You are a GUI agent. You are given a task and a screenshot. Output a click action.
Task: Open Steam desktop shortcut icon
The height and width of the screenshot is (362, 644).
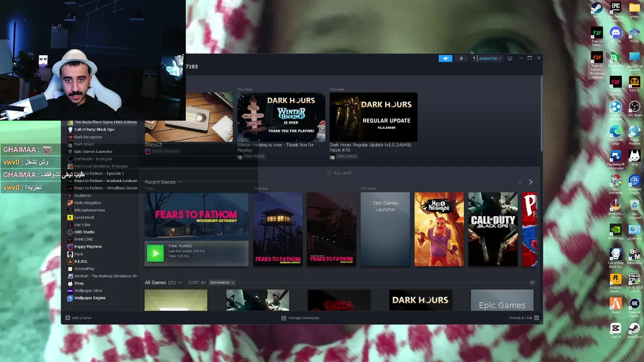pos(597,10)
